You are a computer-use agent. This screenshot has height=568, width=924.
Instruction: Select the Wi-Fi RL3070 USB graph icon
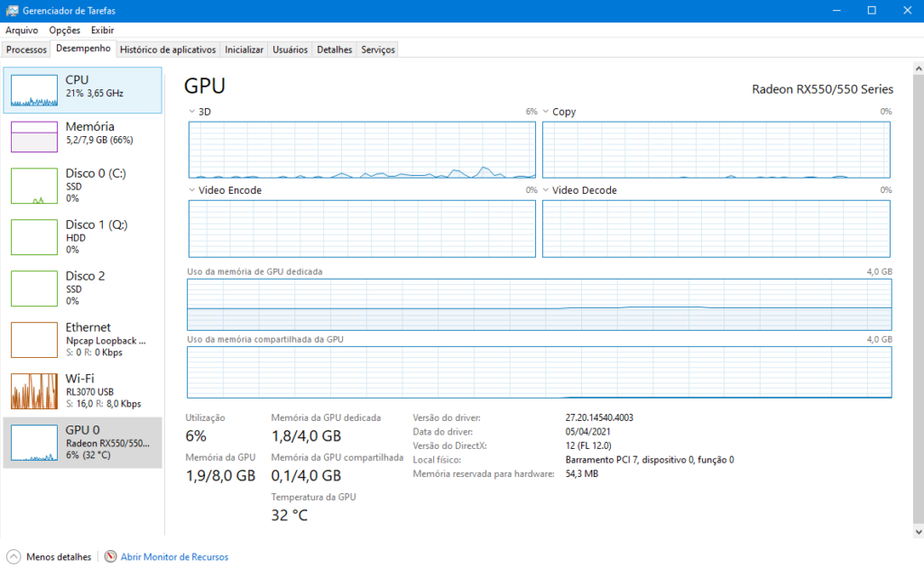pyautogui.click(x=34, y=391)
